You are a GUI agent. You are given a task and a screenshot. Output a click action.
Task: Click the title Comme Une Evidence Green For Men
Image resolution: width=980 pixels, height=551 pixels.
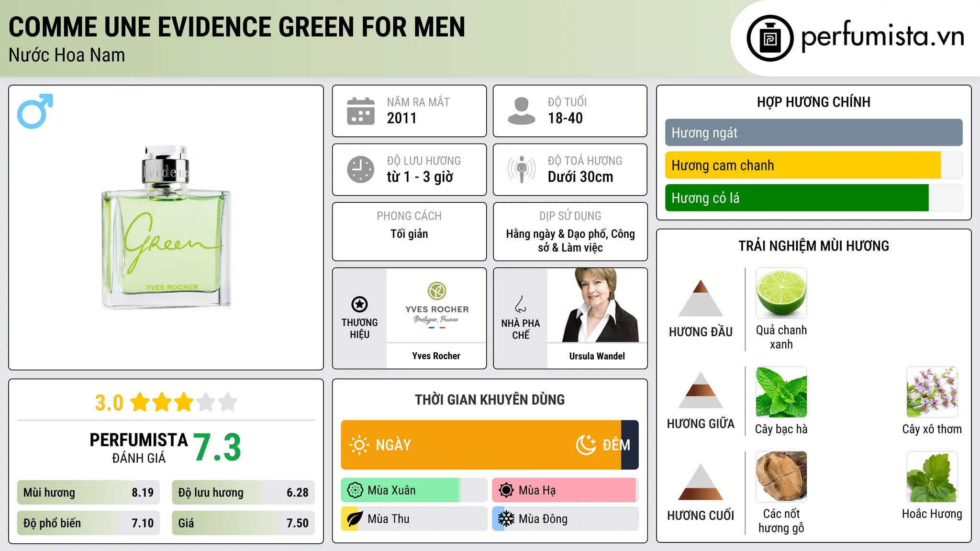point(237,27)
